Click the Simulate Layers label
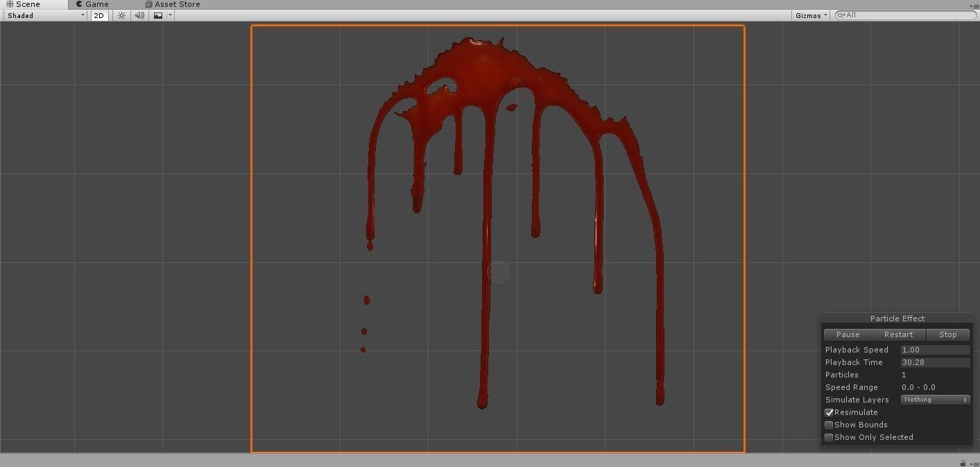Image resolution: width=980 pixels, height=467 pixels. pos(857,400)
